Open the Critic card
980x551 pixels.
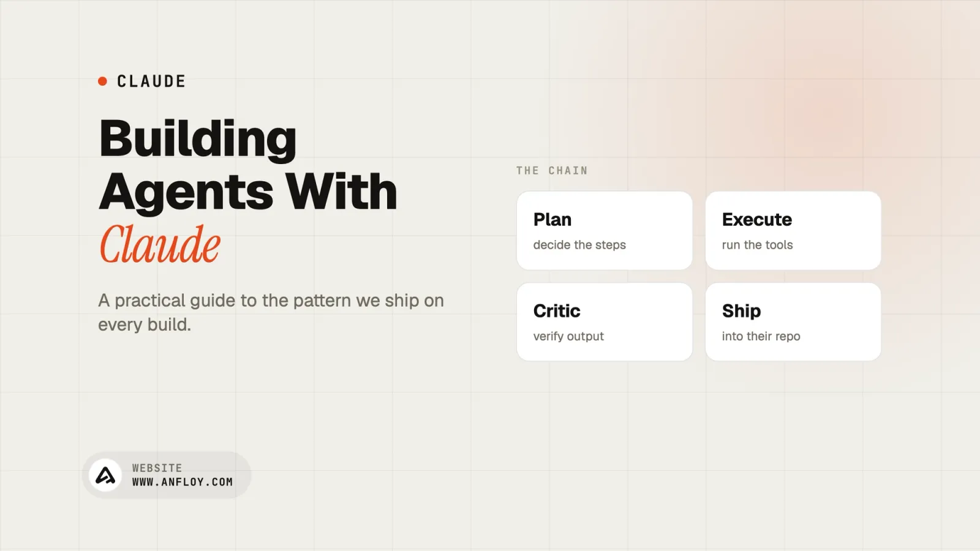click(x=605, y=321)
